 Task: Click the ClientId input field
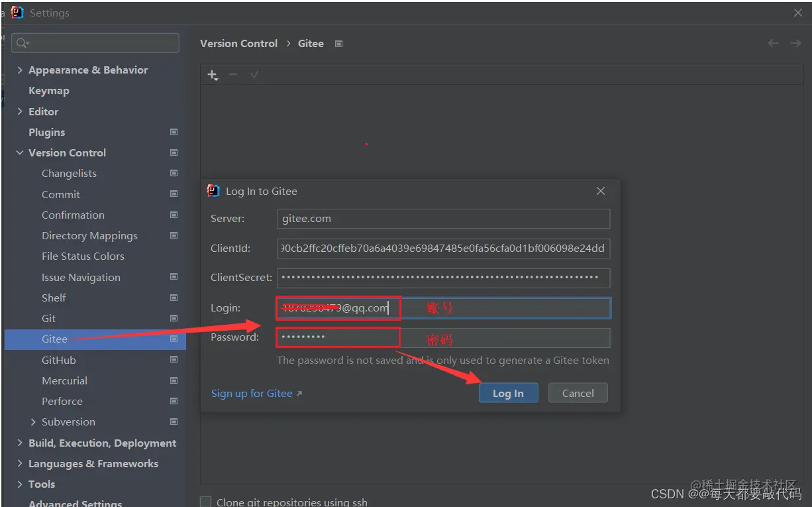(x=443, y=249)
